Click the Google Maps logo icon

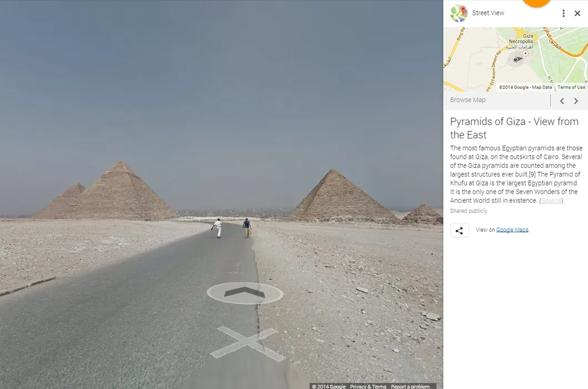pos(459,13)
